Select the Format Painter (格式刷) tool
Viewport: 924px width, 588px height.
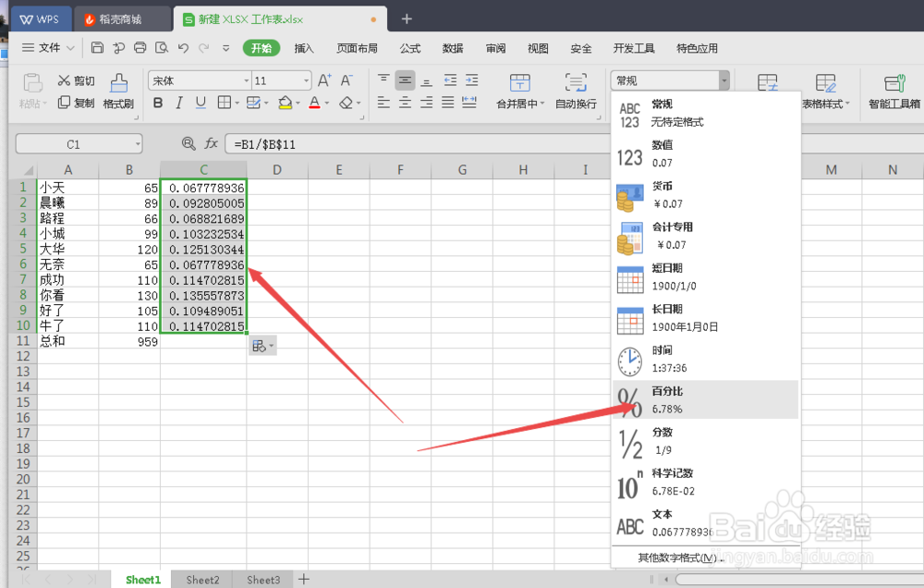pyautogui.click(x=118, y=91)
